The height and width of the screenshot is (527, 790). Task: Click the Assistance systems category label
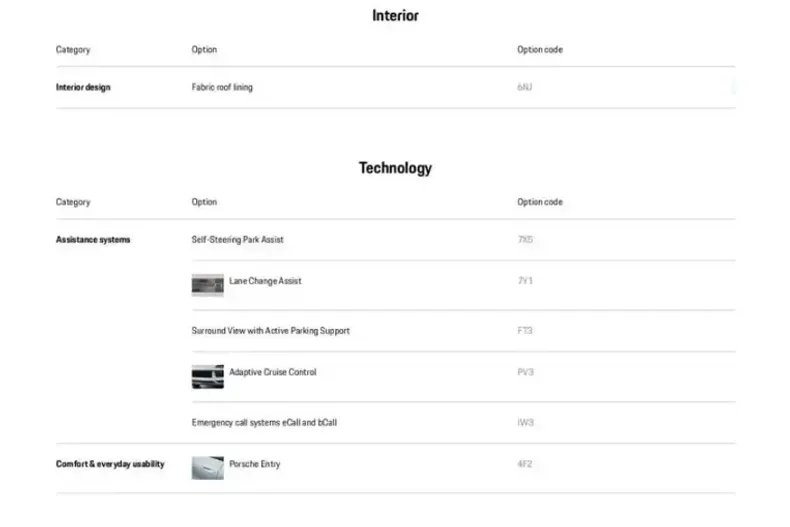click(93, 240)
